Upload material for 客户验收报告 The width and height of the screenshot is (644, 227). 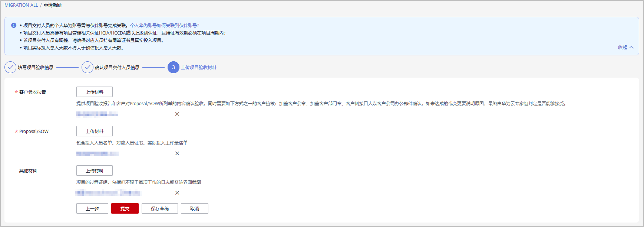pos(95,92)
